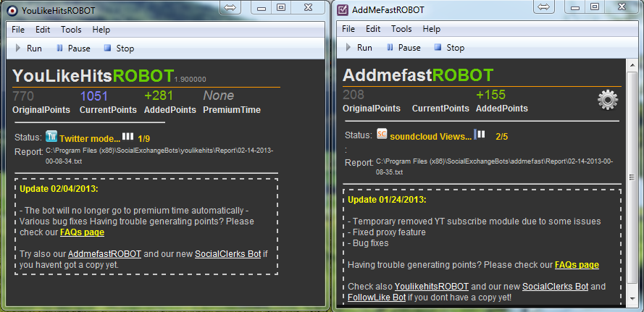Image resolution: width=644 pixels, height=312 pixels.
Task: Click the Update 02/04/2013 heading
Action: point(59,189)
